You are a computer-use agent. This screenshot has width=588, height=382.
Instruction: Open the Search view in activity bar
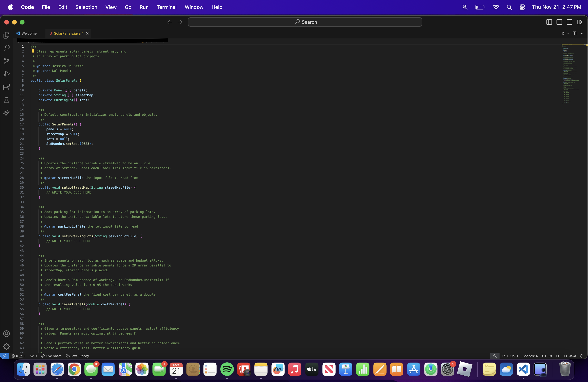(x=7, y=48)
